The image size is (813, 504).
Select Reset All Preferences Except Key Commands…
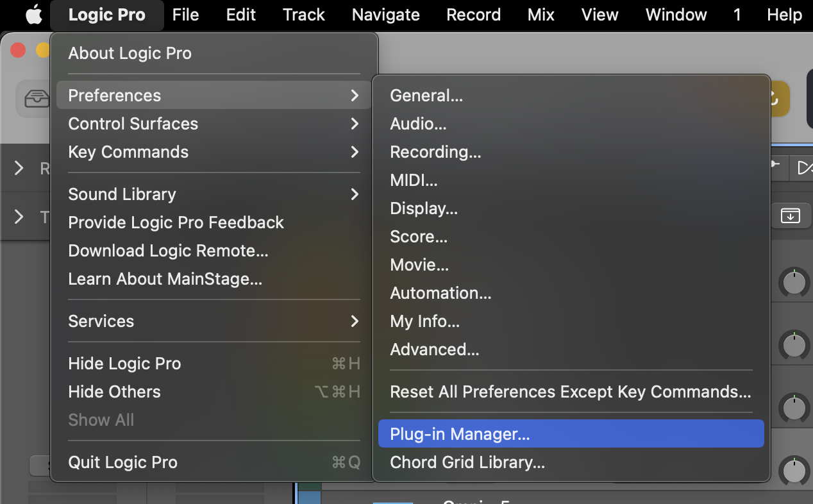[x=571, y=392]
